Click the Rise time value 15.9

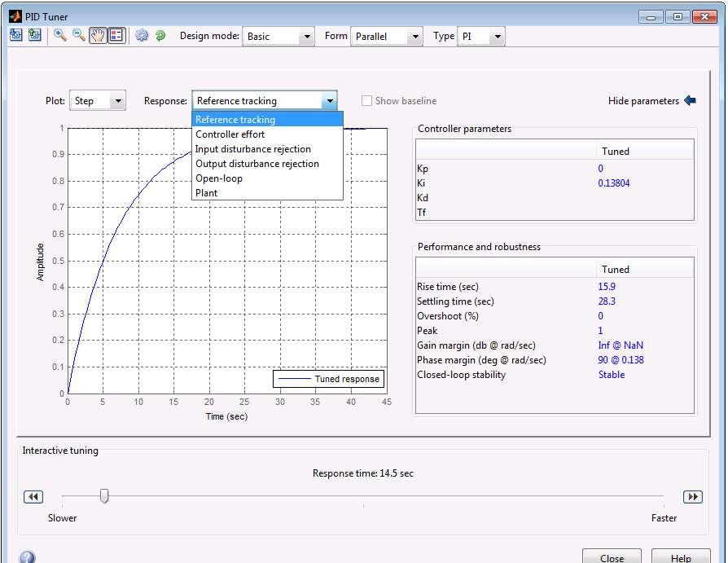pos(607,287)
